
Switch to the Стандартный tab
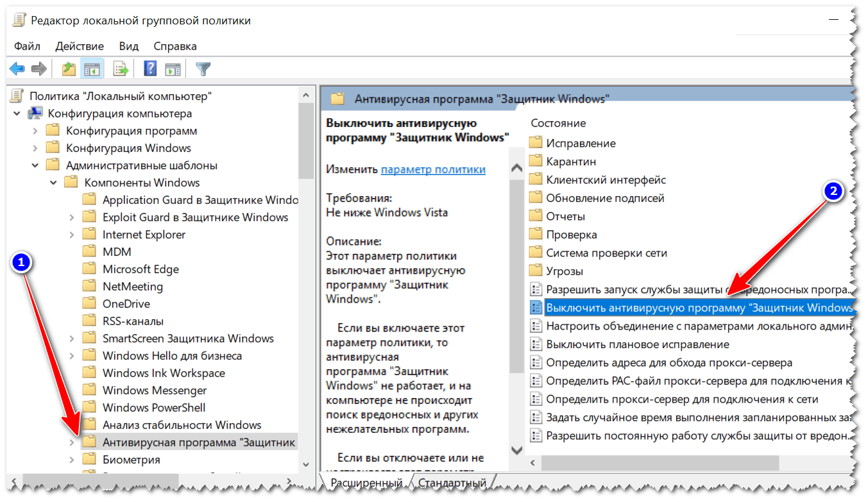pyautogui.click(x=453, y=483)
